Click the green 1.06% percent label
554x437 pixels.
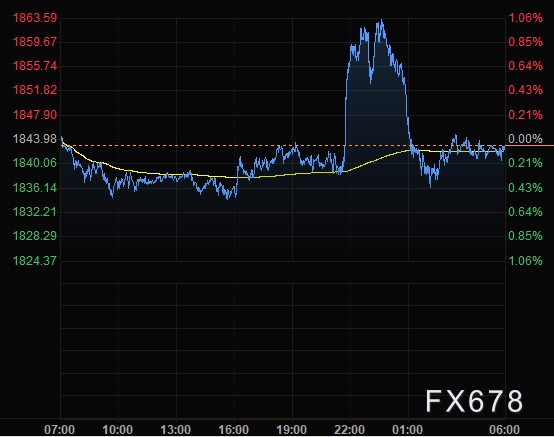[525, 261]
